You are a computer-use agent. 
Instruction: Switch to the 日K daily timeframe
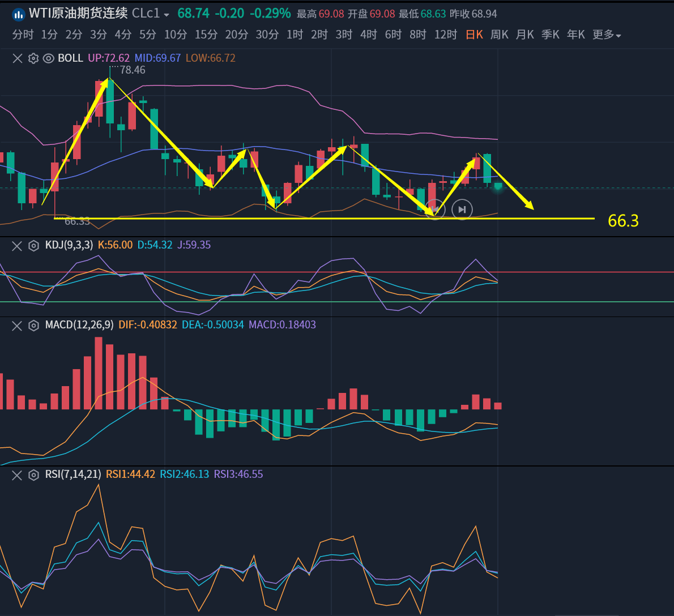(x=474, y=35)
